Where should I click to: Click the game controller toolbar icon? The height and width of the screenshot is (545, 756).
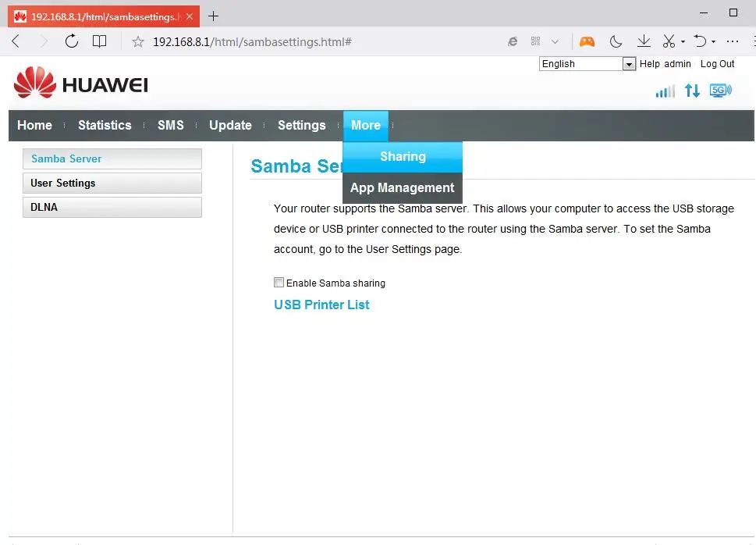pos(587,41)
